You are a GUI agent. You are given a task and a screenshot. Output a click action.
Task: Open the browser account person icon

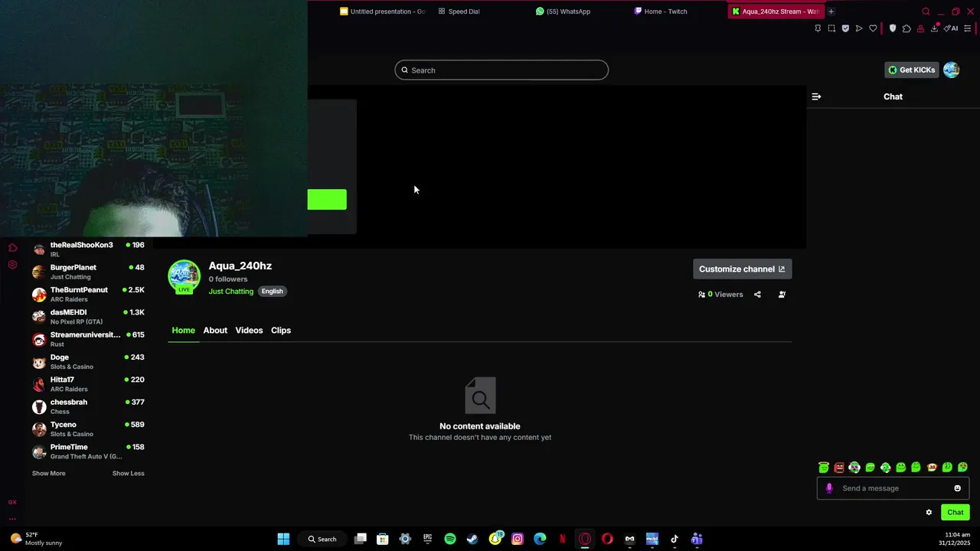(920, 28)
